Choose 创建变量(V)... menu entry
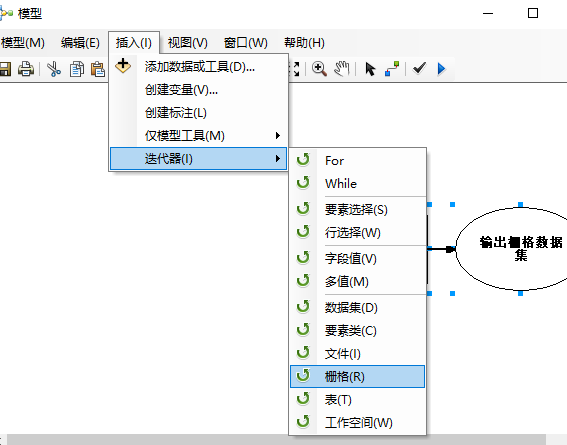Viewport: 567px width, 445px height. click(x=198, y=90)
